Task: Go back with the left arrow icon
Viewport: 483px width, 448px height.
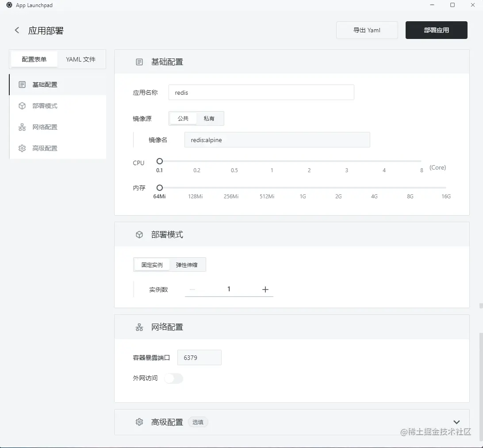Action: tap(17, 30)
